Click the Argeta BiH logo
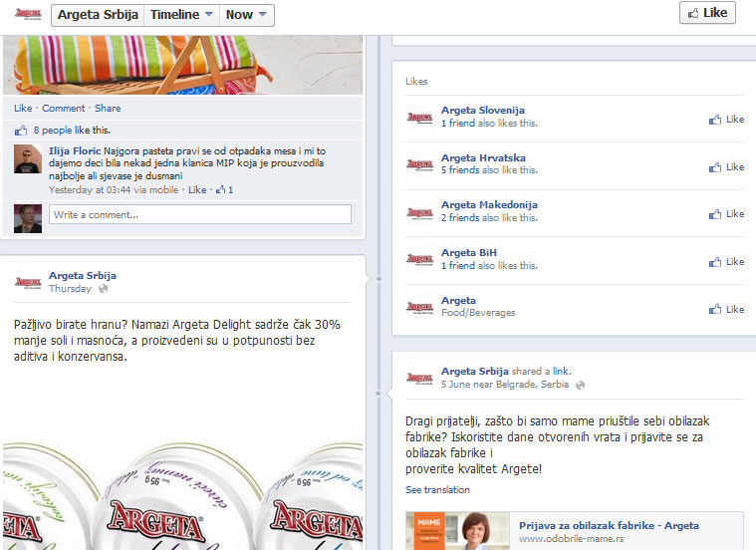 (x=419, y=259)
